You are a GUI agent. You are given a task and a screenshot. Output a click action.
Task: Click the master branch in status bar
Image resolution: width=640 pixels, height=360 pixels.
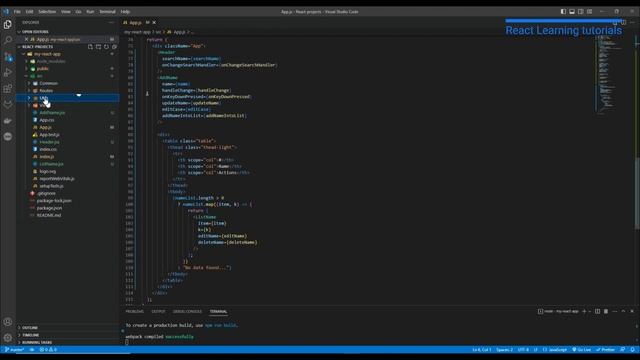15,350
